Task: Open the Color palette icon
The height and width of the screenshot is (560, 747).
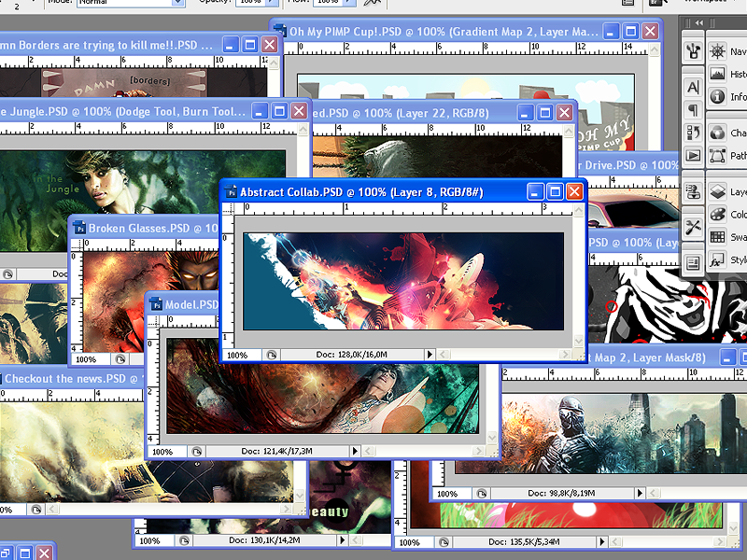Action: (x=717, y=215)
